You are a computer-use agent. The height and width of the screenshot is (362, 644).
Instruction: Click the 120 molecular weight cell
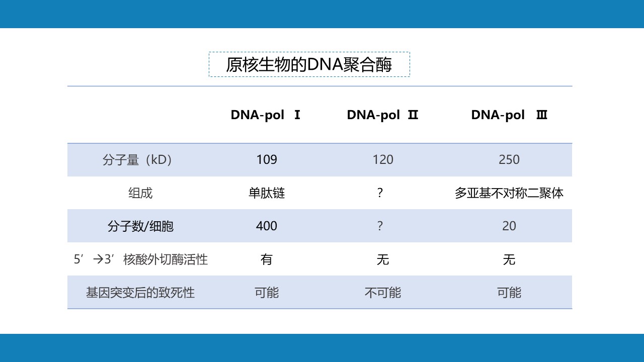pyautogui.click(x=383, y=160)
